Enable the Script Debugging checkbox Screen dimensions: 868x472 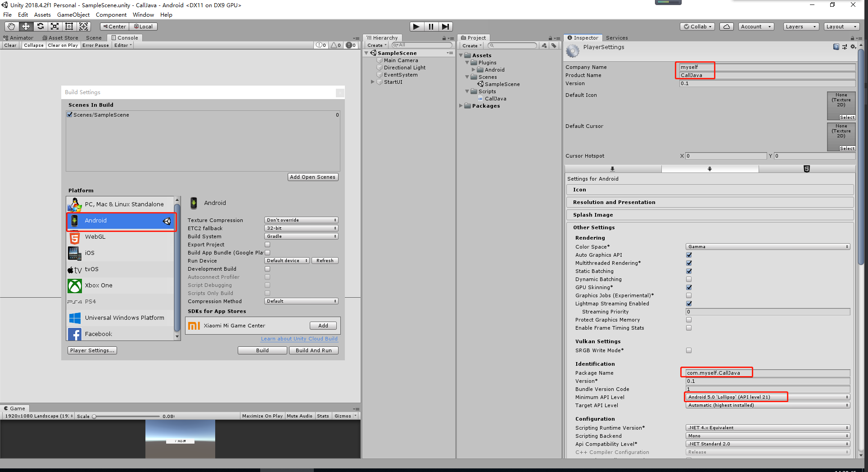(267, 285)
